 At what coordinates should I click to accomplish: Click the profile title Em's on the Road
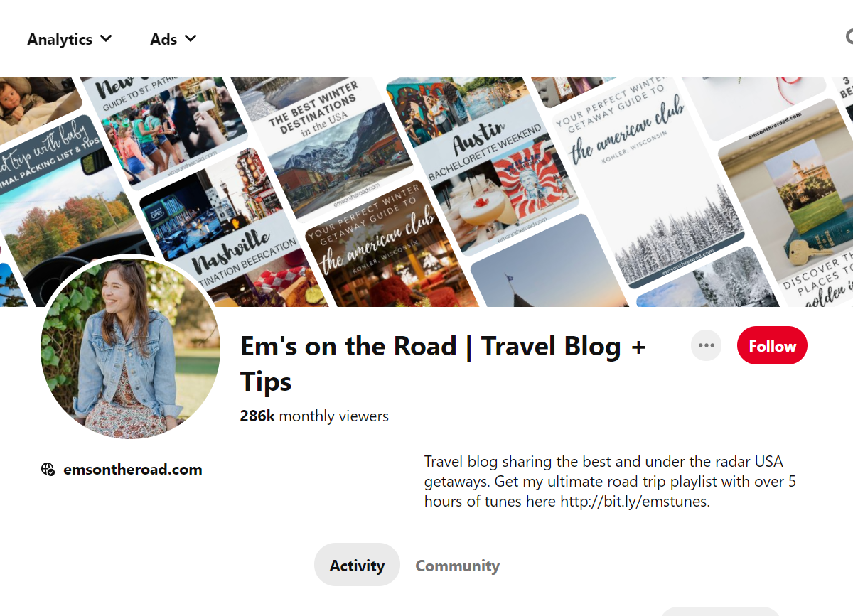(348, 346)
